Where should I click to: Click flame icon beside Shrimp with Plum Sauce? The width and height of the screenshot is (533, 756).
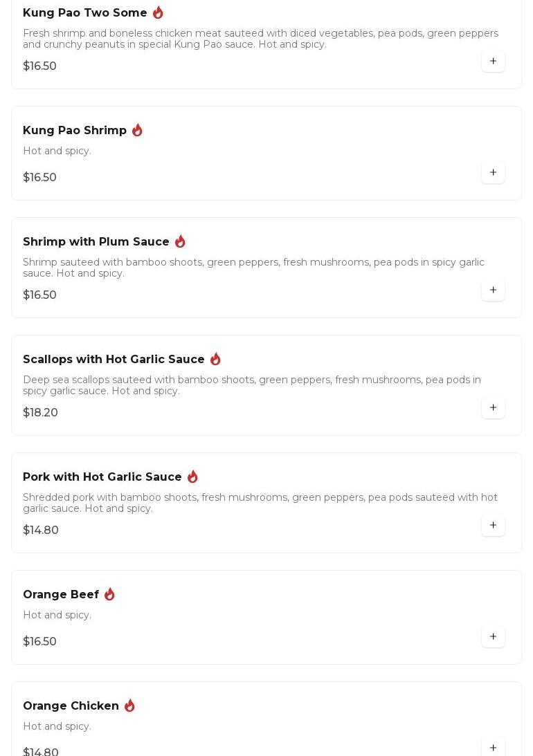click(180, 241)
